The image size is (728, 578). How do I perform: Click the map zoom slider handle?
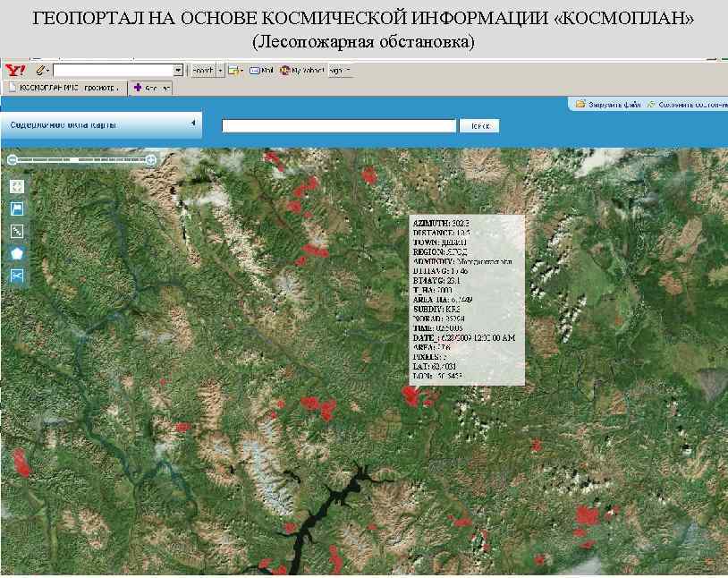pyautogui.click(x=73, y=160)
